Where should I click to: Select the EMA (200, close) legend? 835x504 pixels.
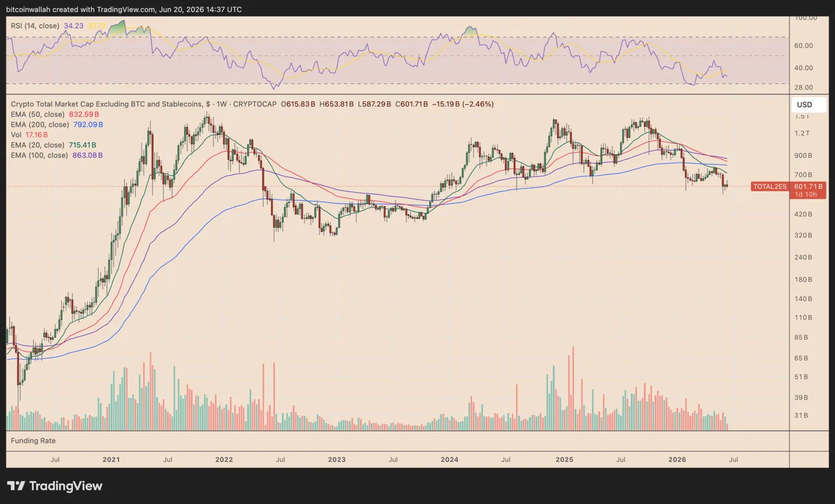tap(40, 125)
